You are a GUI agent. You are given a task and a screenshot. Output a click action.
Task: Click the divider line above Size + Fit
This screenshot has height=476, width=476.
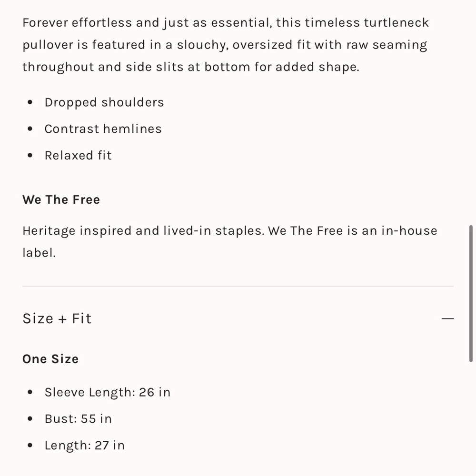238,286
